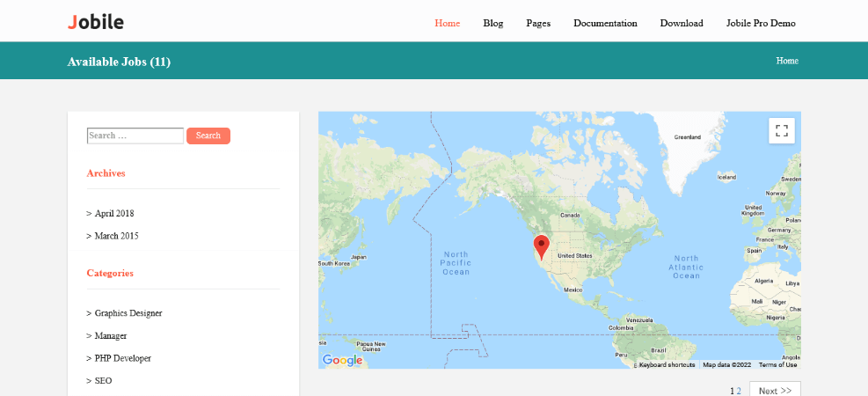
Task: Click Keyboard shortcuts on the map
Action: coord(667,365)
